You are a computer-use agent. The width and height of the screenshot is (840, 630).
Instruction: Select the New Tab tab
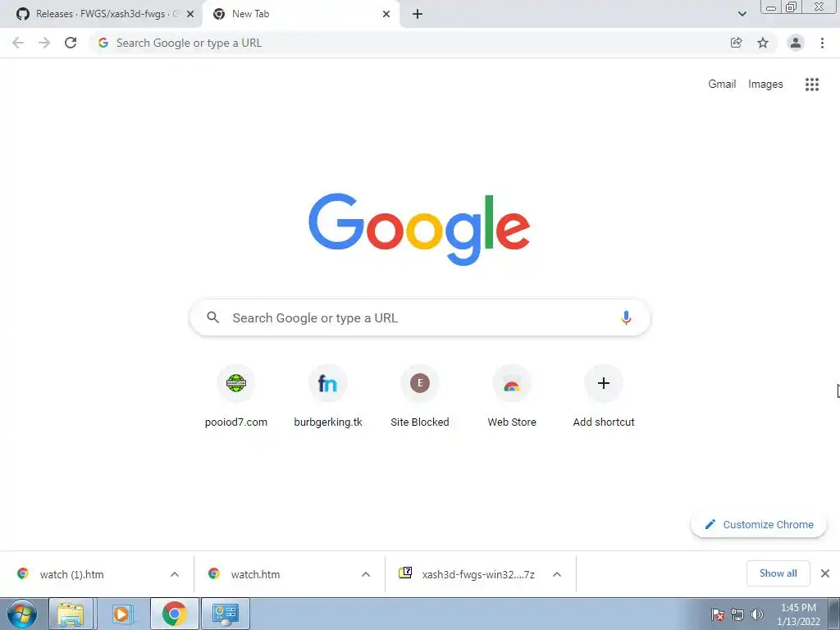tap(300, 14)
